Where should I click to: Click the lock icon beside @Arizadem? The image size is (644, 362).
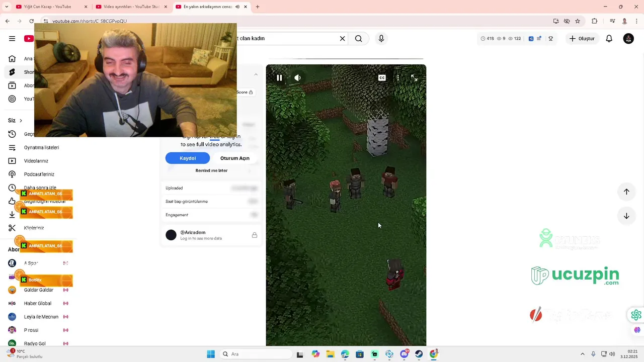pos(255,235)
